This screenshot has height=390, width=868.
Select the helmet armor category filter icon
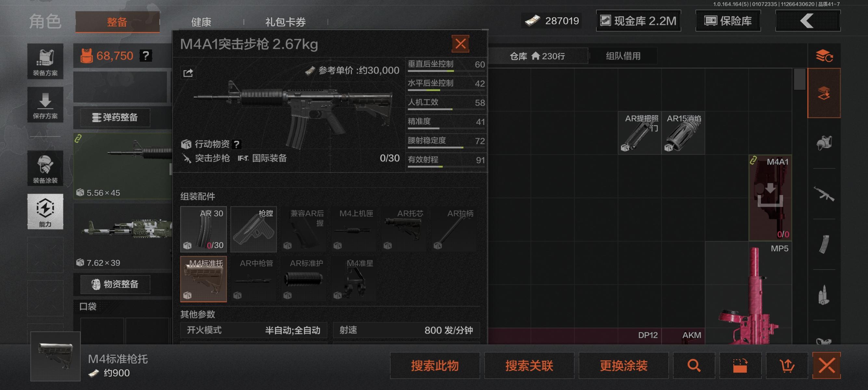(824, 143)
